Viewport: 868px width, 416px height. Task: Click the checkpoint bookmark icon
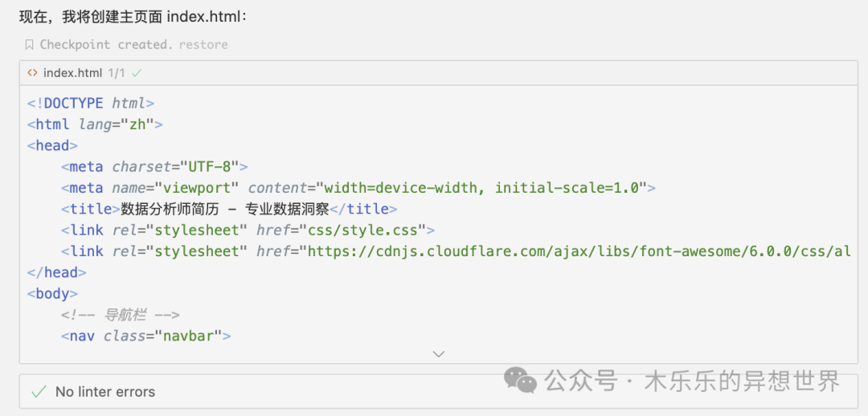pyautogui.click(x=29, y=45)
